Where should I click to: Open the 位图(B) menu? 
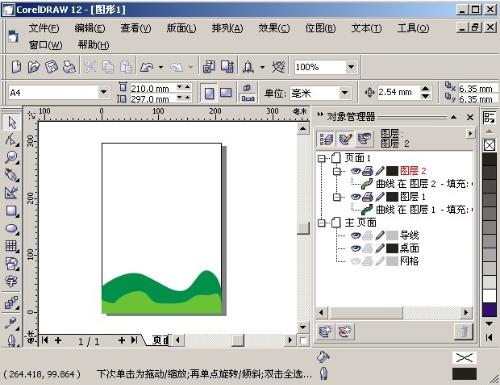(320, 28)
